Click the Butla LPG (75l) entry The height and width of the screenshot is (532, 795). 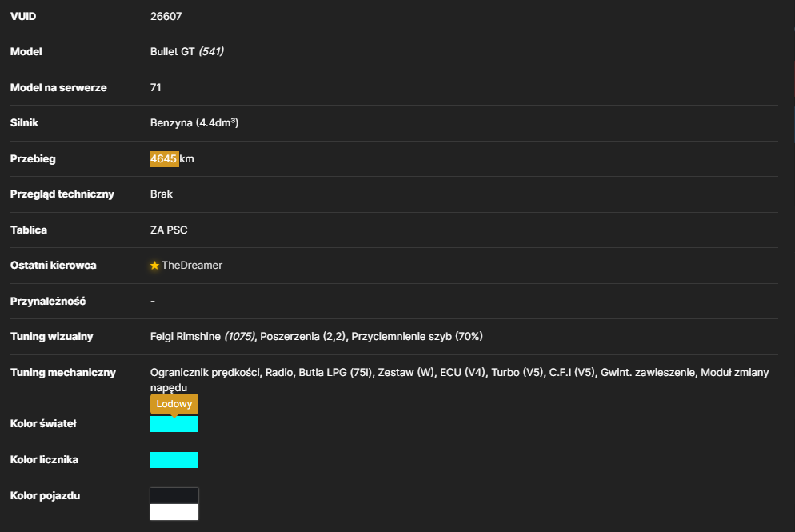point(335,373)
